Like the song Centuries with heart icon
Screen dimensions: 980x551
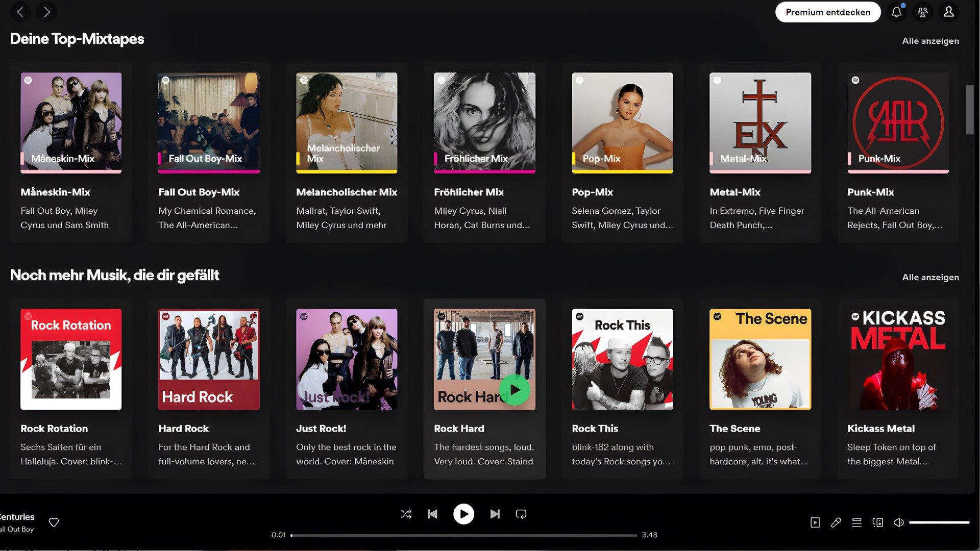tap(54, 522)
